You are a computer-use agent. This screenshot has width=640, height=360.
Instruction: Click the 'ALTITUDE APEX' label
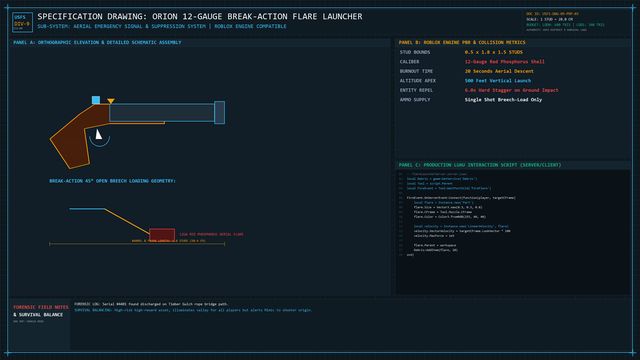pyautogui.click(x=418, y=81)
